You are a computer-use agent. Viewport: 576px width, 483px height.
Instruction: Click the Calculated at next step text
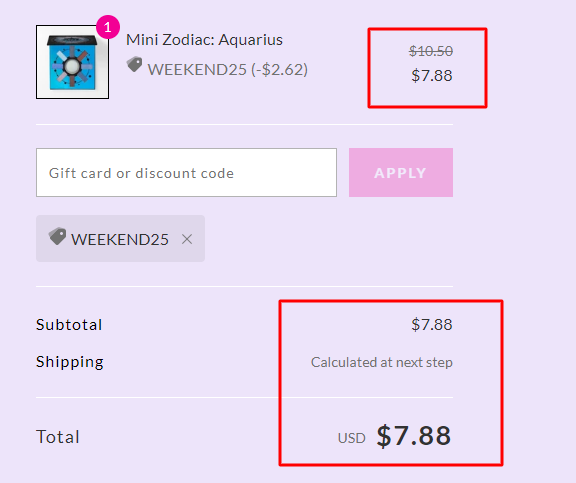point(382,363)
